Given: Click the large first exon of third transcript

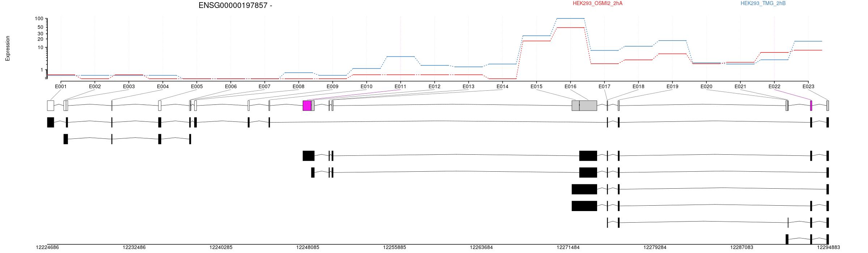Looking at the screenshot, I should (x=309, y=156).
